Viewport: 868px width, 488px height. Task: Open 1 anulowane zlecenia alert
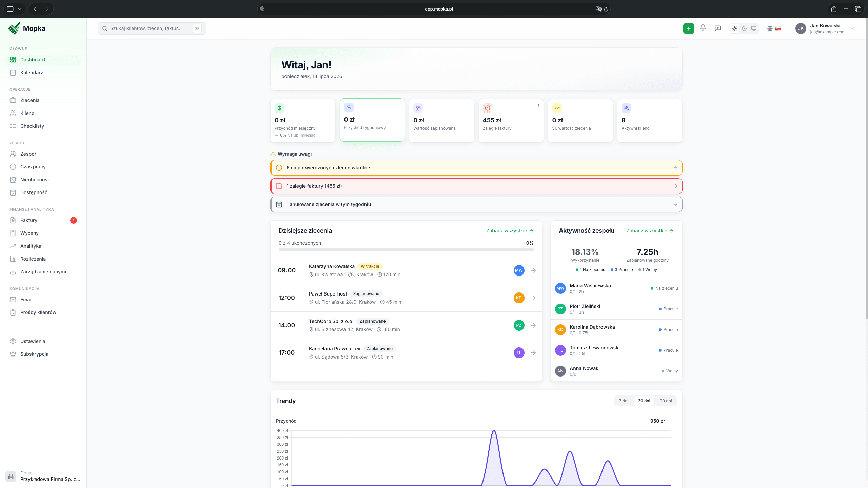tap(476, 204)
